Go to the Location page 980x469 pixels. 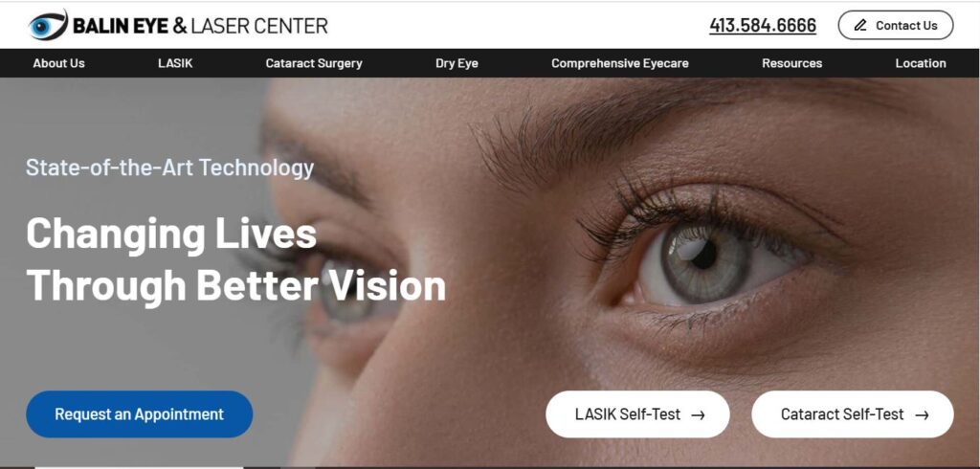(x=921, y=63)
